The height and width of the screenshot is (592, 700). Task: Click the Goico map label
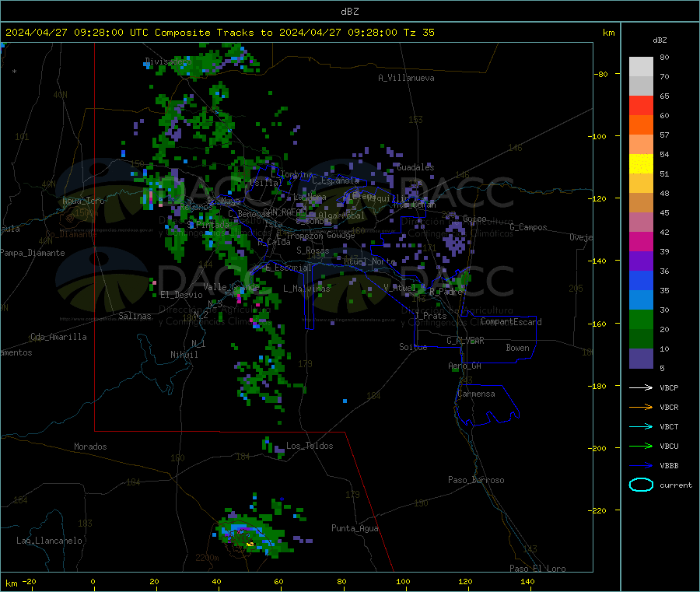pos(474,219)
